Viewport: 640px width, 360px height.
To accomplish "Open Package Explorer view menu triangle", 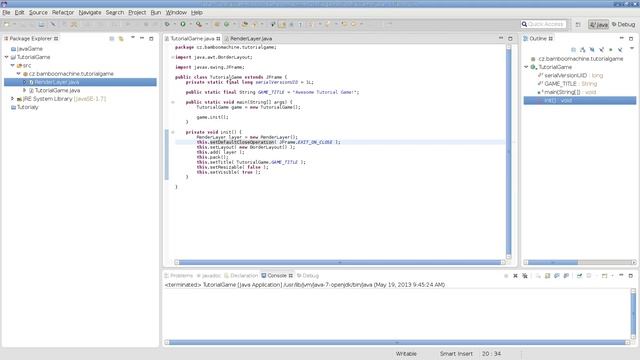I will click(133, 38).
